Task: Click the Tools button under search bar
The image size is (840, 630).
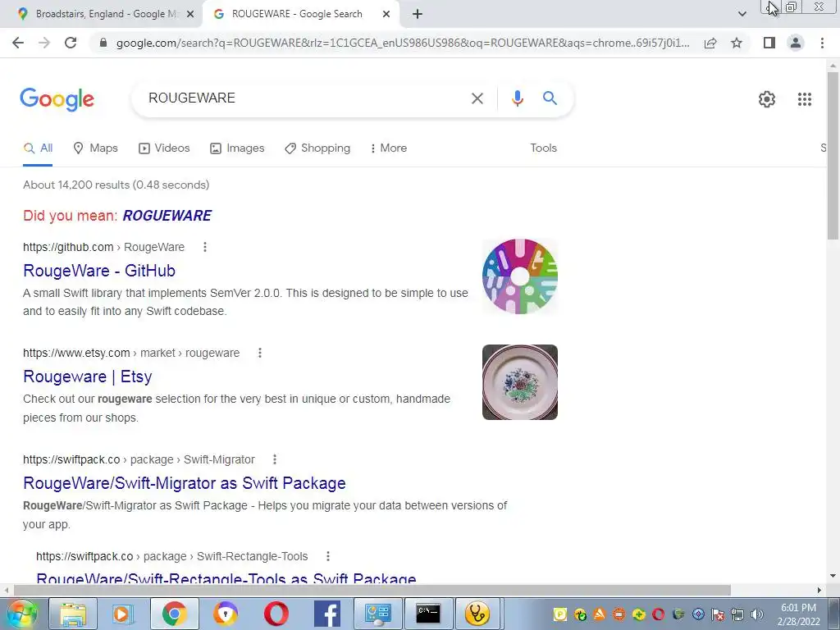Action: click(543, 148)
